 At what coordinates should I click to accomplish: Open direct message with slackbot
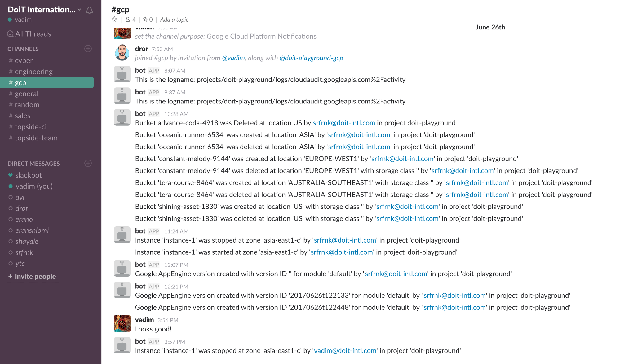29,175
